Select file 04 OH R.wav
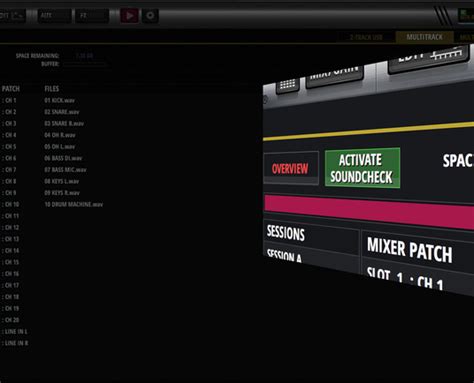474x383 pixels. (x=60, y=135)
